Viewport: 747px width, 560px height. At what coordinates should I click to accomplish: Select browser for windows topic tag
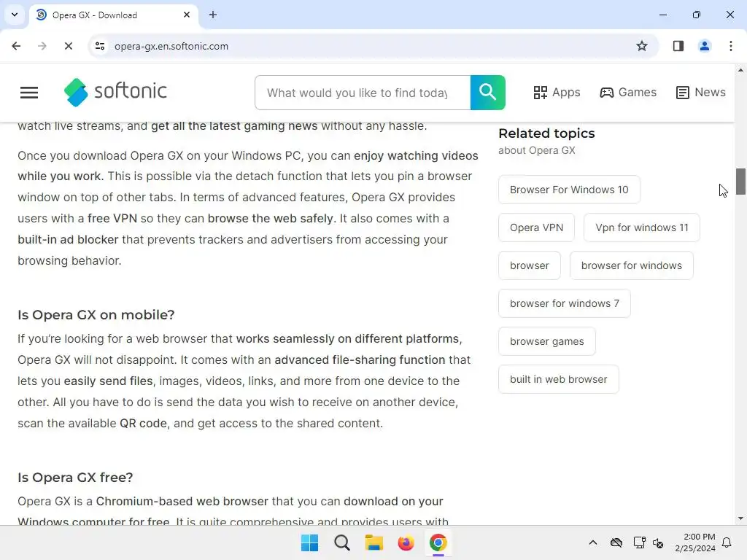coord(631,265)
